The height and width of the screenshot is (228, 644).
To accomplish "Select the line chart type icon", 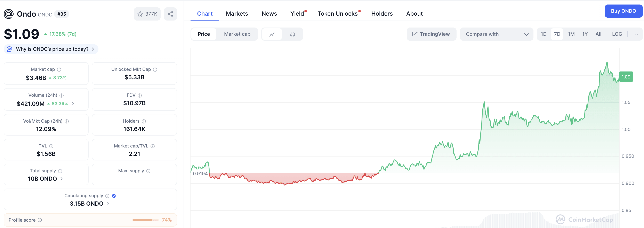I will point(272,34).
